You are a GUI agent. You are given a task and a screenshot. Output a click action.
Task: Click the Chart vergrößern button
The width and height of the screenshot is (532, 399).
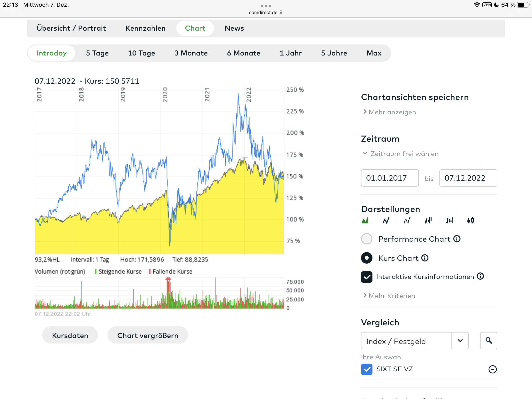pyautogui.click(x=148, y=335)
